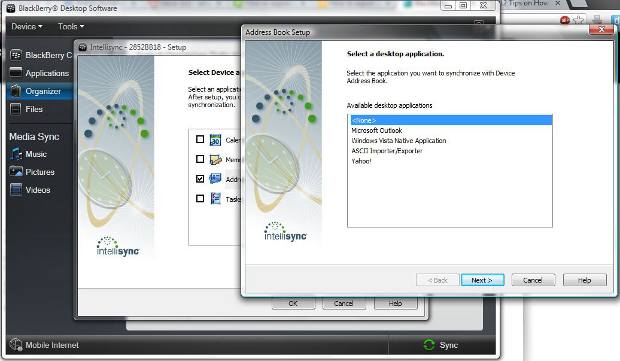Click the Sync button label
Viewport: 620px width, 361px height.
click(x=448, y=345)
